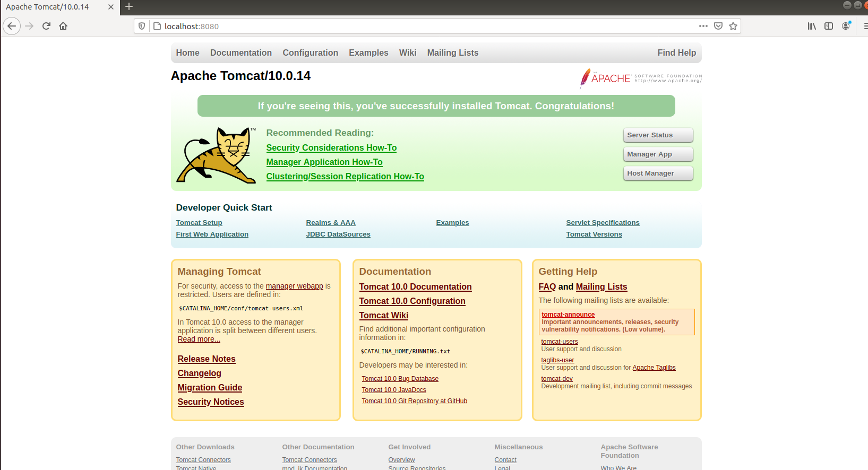Viewport: 868px width, 470px height.
Task: Open Security Notices link
Action: coord(211,402)
